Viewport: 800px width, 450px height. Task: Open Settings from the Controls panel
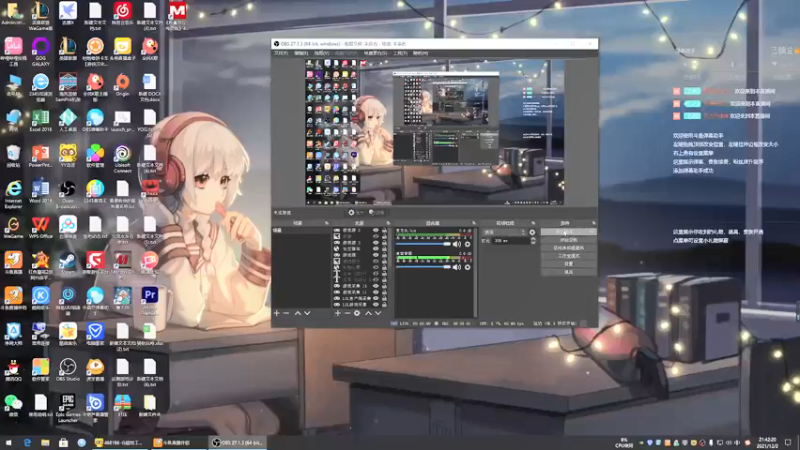pos(568,264)
